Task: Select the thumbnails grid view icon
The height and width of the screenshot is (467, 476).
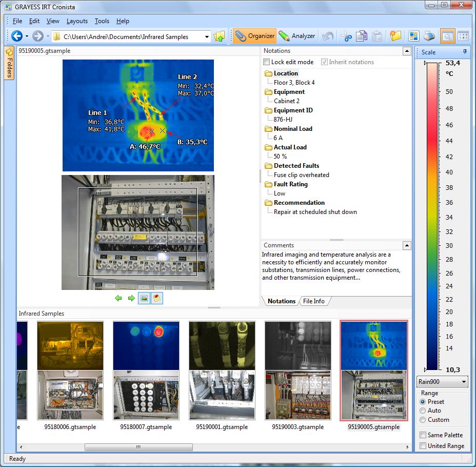Action: click(463, 36)
